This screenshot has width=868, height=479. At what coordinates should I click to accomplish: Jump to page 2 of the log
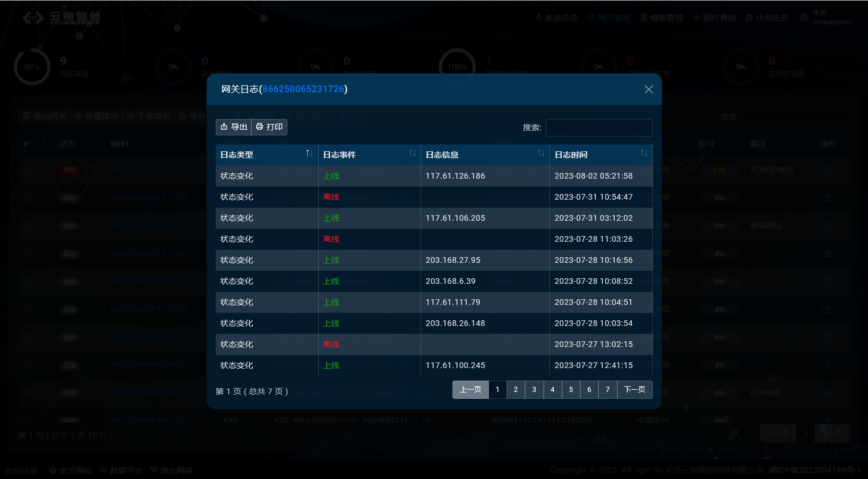[516, 390]
